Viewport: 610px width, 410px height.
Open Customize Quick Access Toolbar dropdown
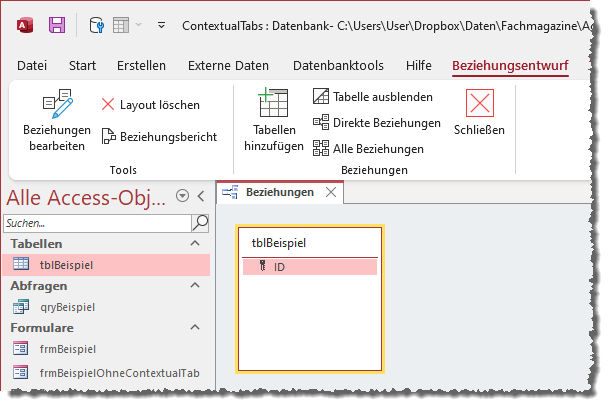pyautogui.click(x=161, y=25)
